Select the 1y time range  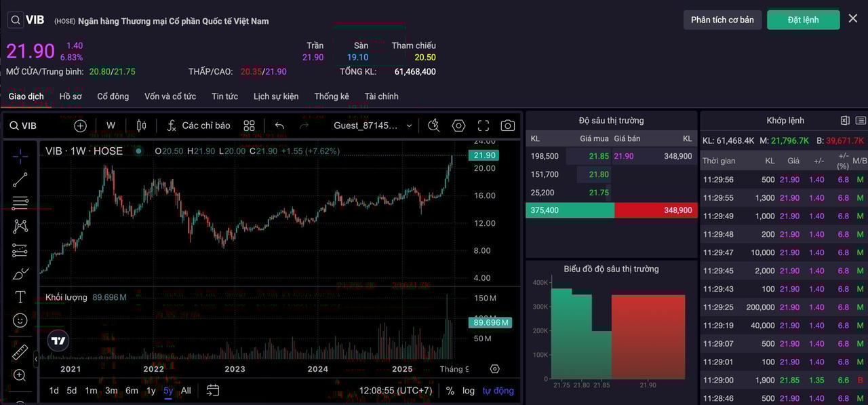(x=151, y=391)
